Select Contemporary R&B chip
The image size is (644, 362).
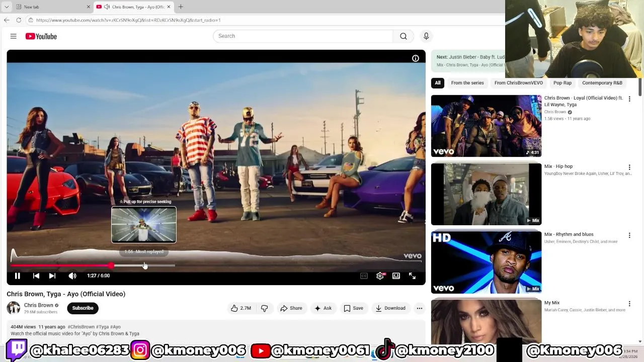pyautogui.click(x=602, y=83)
